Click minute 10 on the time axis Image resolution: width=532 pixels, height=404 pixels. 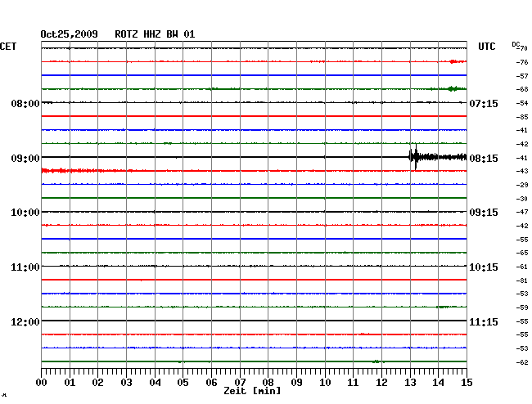(x=325, y=383)
